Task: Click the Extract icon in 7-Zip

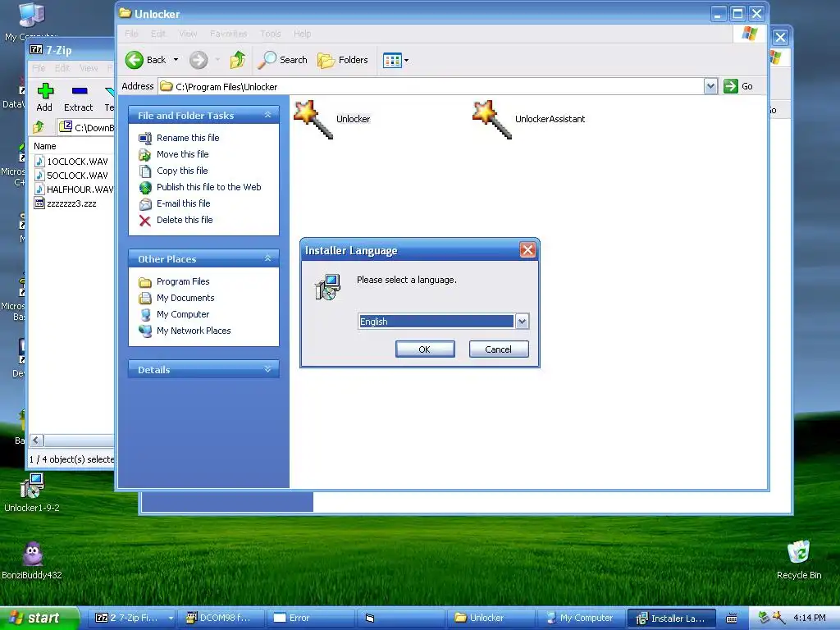Action: [80, 91]
